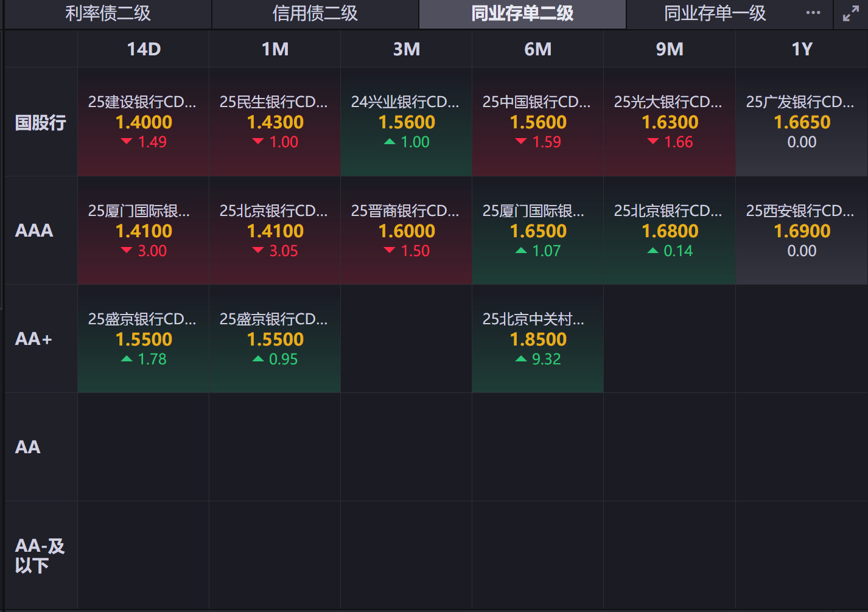Click the 3M column header
The width and height of the screenshot is (868, 612).
click(407, 49)
